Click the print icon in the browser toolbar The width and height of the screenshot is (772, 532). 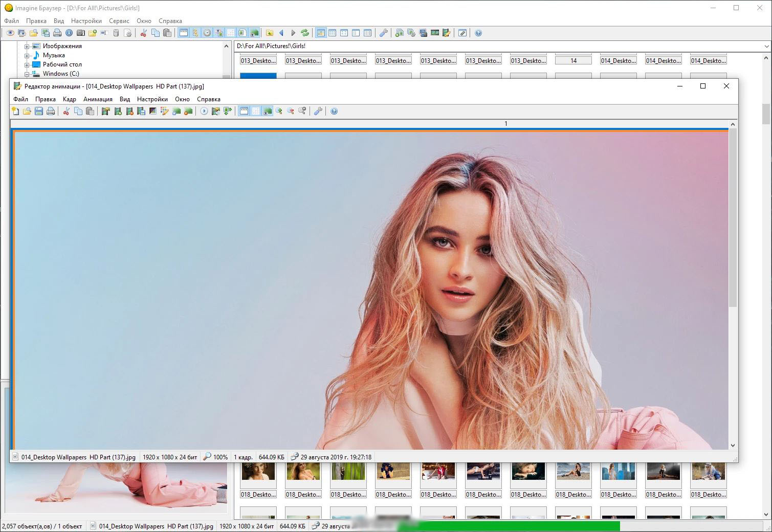point(57,33)
